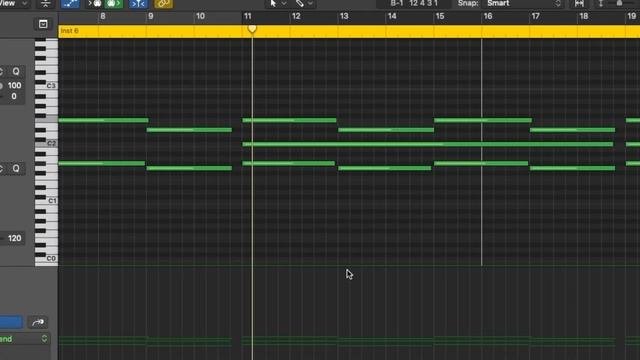Click bar 16 on the ruler
The image size is (640, 360).
488,16
